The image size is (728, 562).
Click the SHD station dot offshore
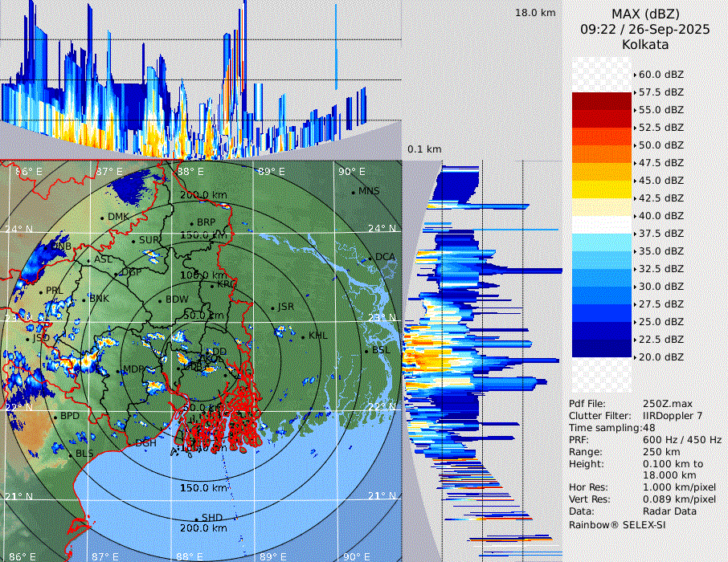pos(196,519)
